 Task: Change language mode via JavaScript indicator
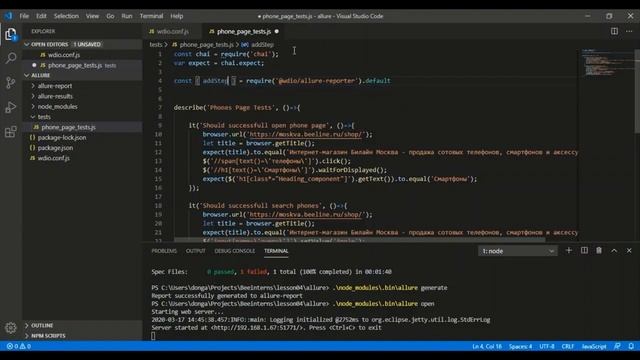(x=594, y=347)
